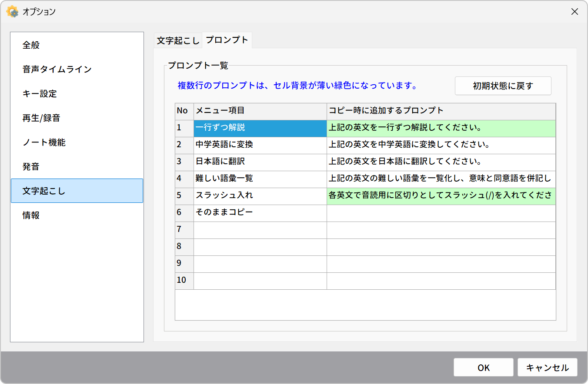
Task: Open the 全般 settings category
Action: pyautogui.click(x=77, y=45)
